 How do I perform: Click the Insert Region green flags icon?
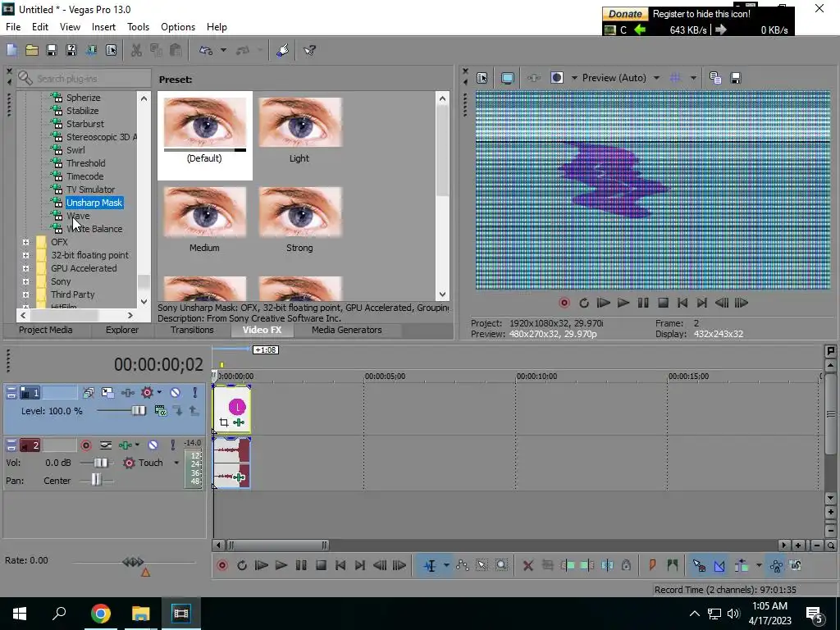pos(673,566)
